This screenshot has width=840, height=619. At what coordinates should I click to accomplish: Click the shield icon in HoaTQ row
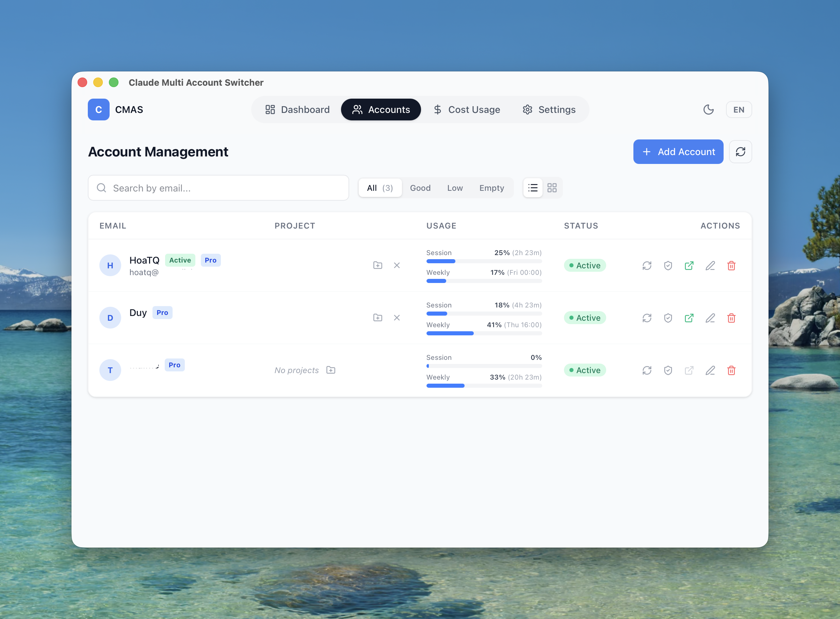(668, 266)
